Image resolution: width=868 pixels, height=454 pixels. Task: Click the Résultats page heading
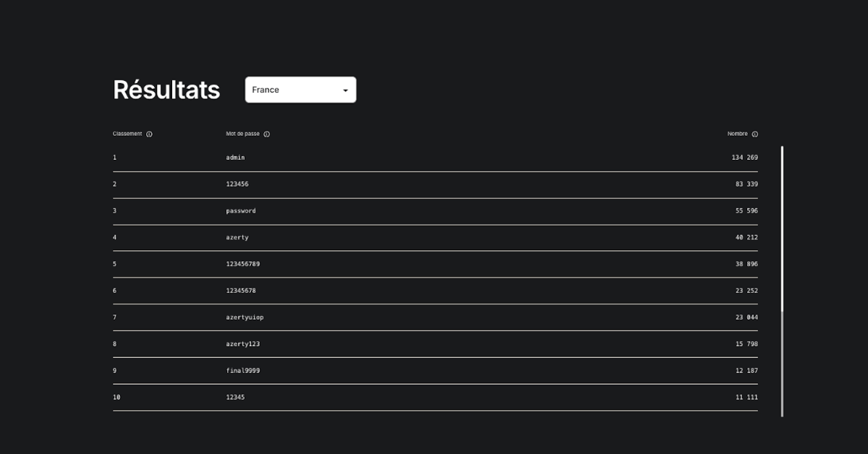(166, 90)
